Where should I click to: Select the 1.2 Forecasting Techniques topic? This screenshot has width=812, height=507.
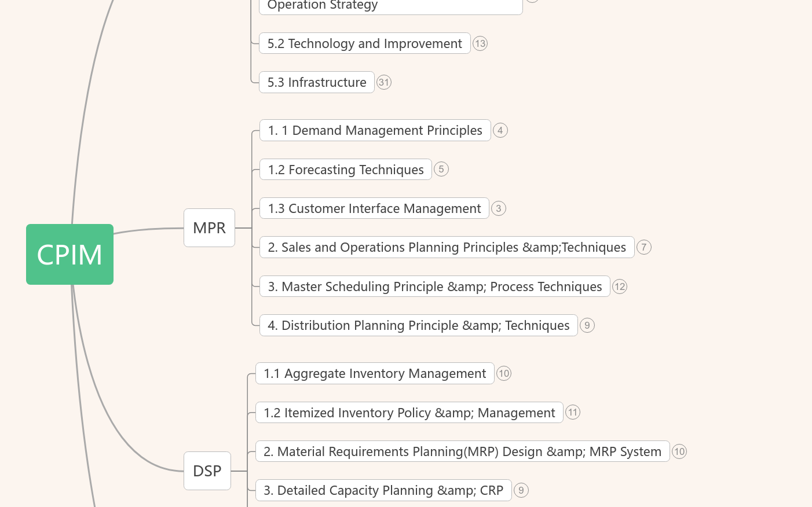[346, 170]
